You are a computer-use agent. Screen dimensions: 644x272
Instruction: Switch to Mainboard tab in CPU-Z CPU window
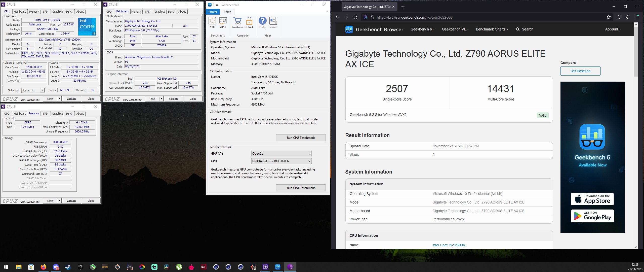point(20,12)
